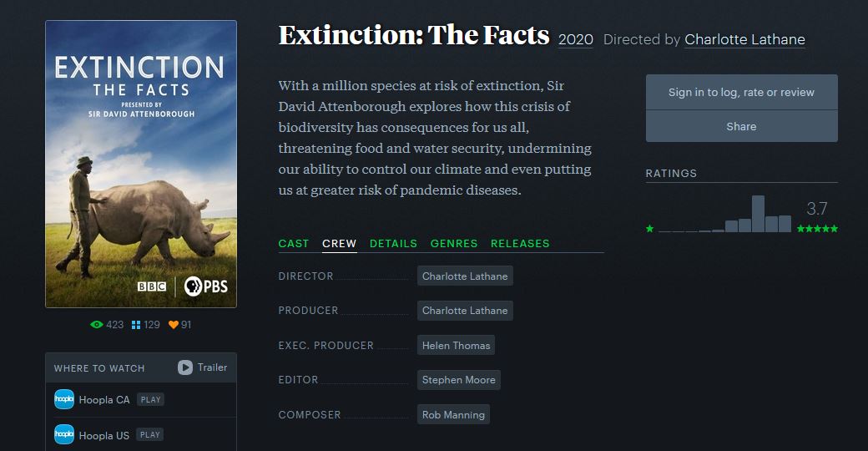Click the green eye watched-count icon
The height and width of the screenshot is (451, 868).
click(97, 325)
